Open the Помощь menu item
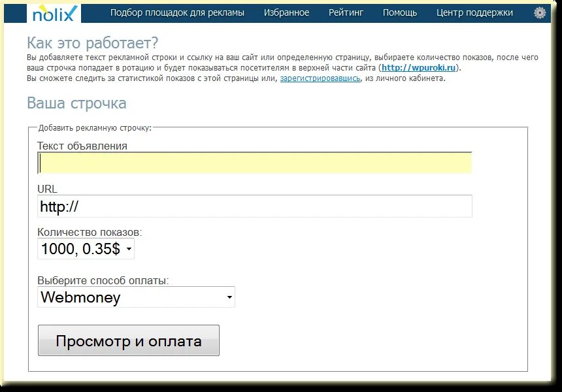562x392 pixels. coord(400,13)
